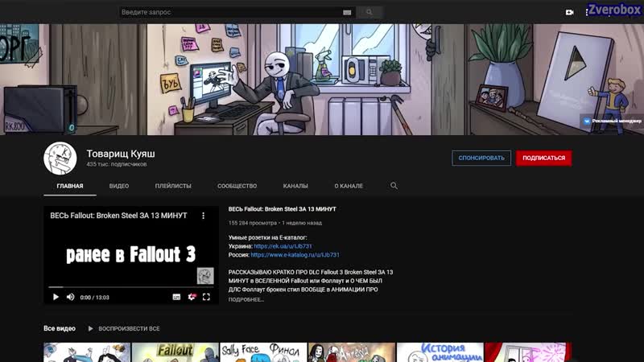This screenshot has width=644, height=362.
Task: Open channel search magnifier next to О КАНАЛЕ
Action: tap(394, 186)
